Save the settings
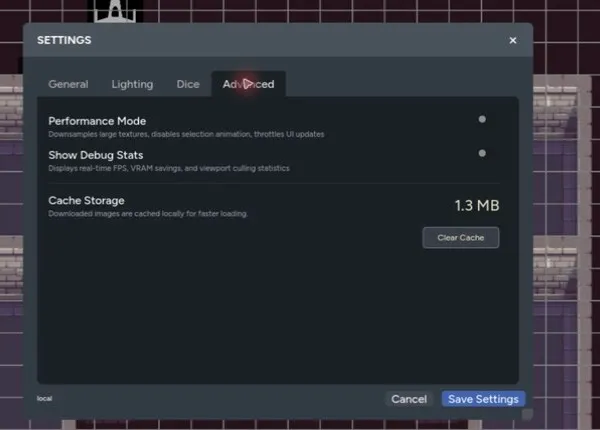 pyautogui.click(x=483, y=399)
